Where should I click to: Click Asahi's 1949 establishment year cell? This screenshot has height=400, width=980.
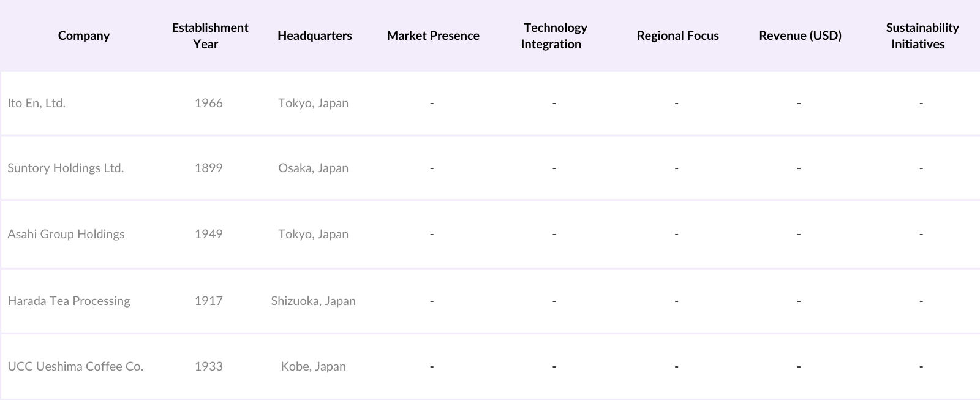[x=209, y=234]
